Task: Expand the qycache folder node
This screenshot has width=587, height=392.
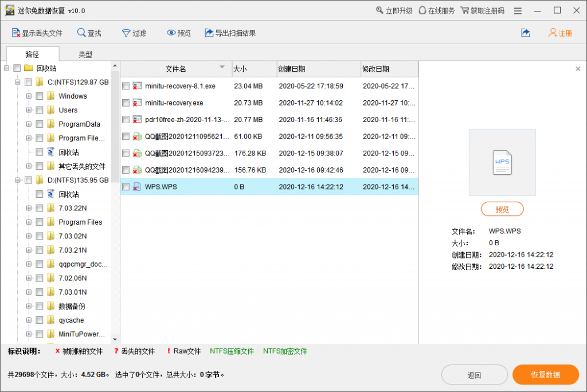Action: coord(29,320)
